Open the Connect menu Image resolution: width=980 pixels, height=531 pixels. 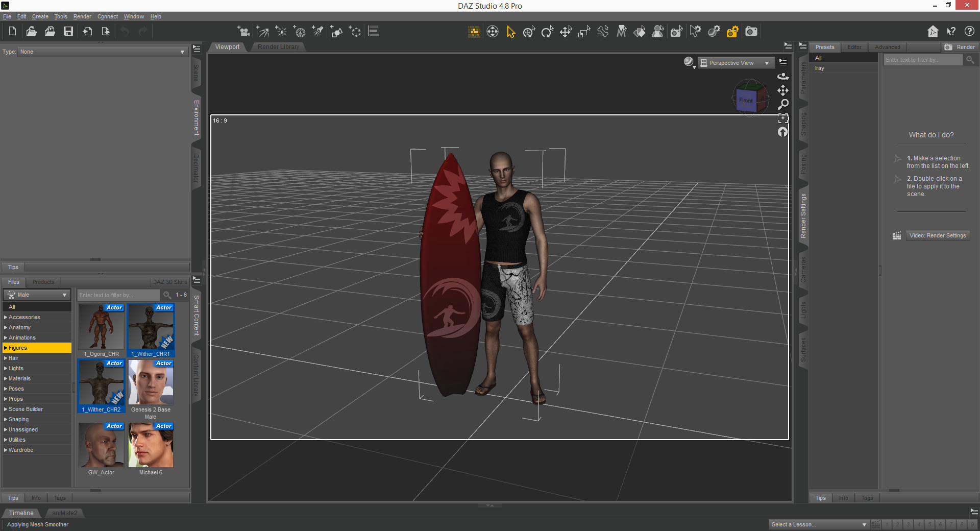tap(108, 16)
